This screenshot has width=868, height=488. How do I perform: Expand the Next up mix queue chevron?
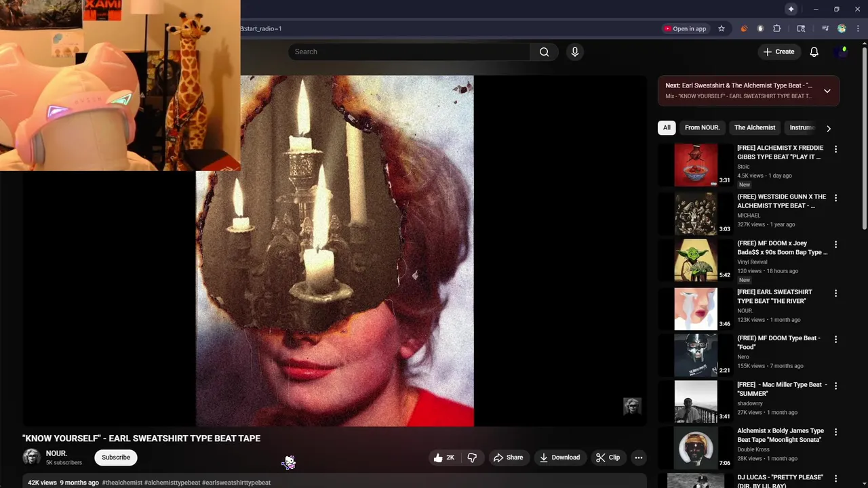point(827,91)
